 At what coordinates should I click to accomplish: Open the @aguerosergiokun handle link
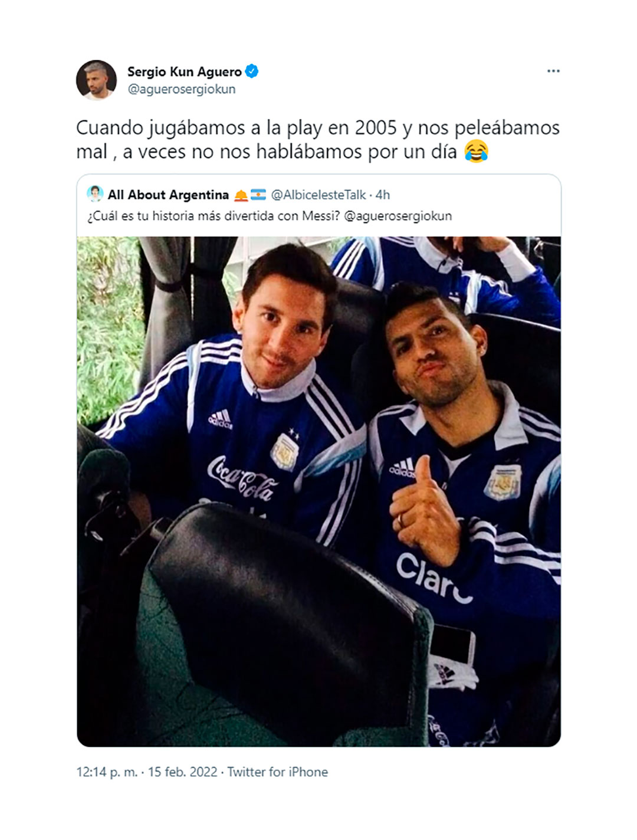[x=182, y=89]
